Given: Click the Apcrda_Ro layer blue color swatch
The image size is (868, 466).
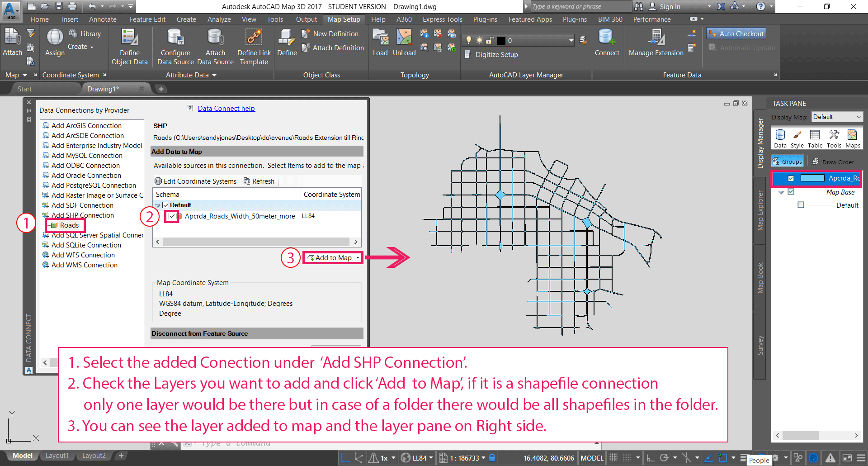Looking at the screenshot, I should click(812, 178).
